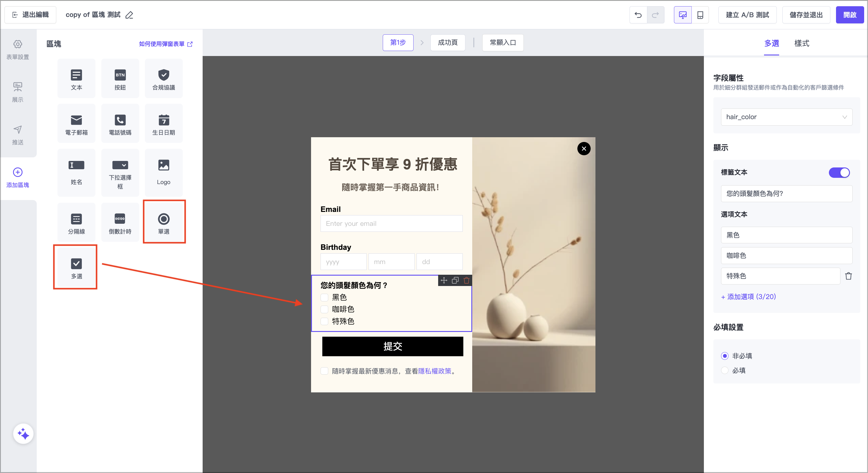Add the 下拉選擇框 dropdown block
The width and height of the screenshot is (868, 473).
(x=120, y=173)
